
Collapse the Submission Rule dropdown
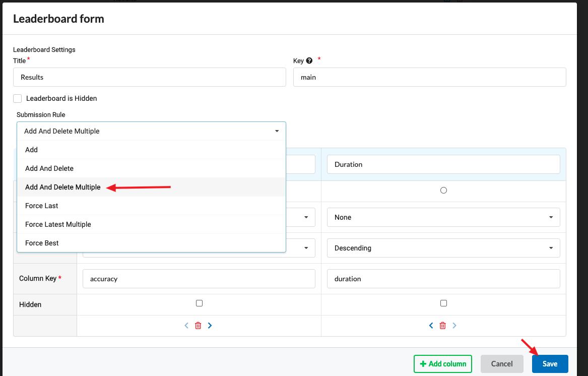[151, 131]
